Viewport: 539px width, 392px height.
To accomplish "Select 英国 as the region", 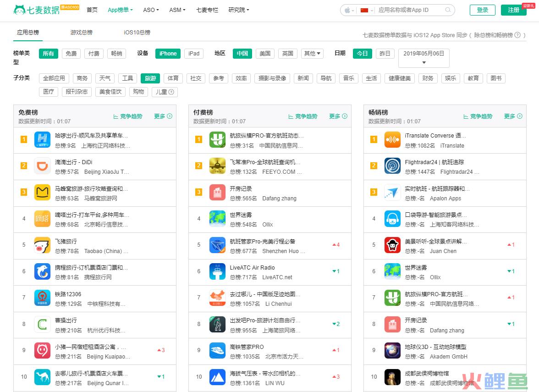I will tap(288, 54).
